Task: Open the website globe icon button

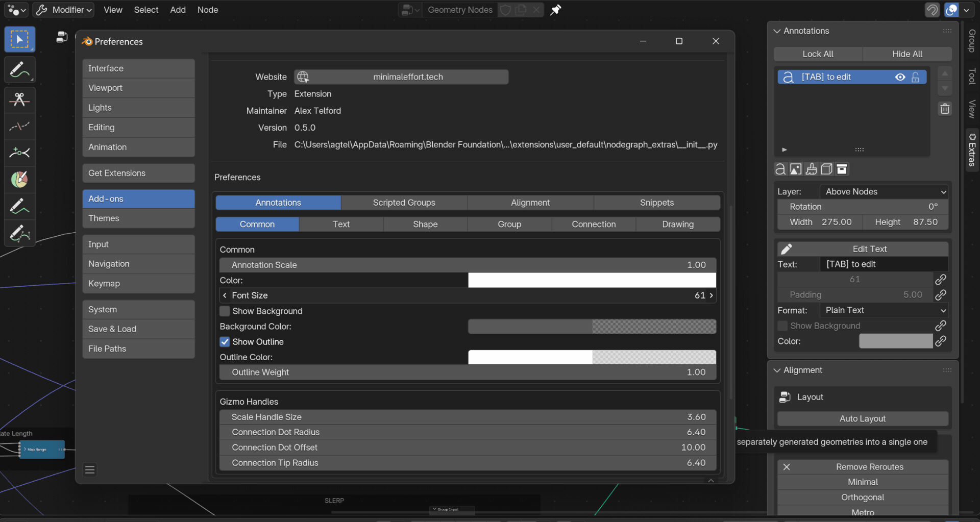Action: [303, 77]
